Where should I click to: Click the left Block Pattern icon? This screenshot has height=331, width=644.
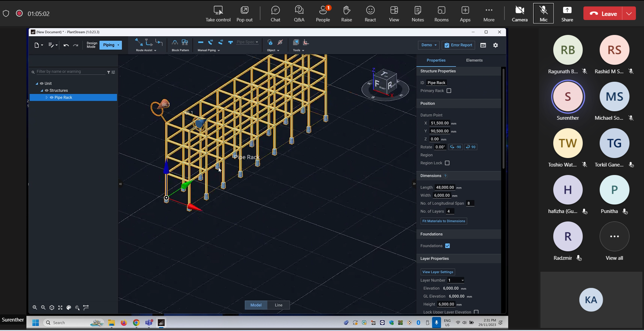175,42
